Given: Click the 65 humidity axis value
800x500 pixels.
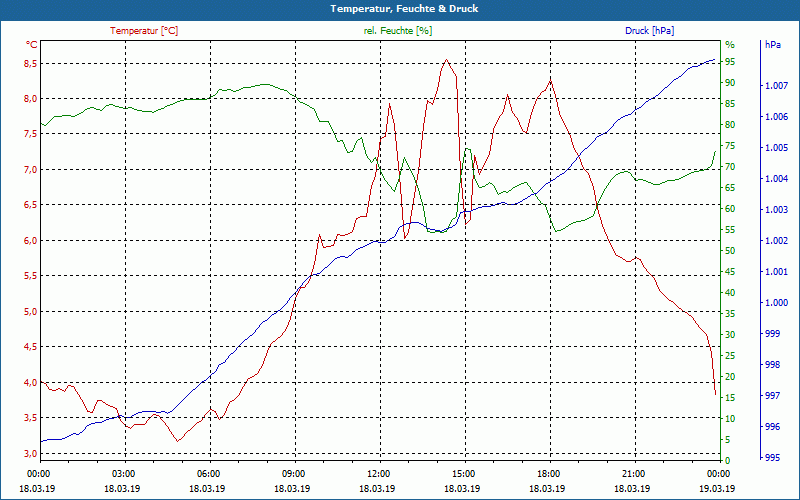Looking at the screenshot, I should (730, 188).
